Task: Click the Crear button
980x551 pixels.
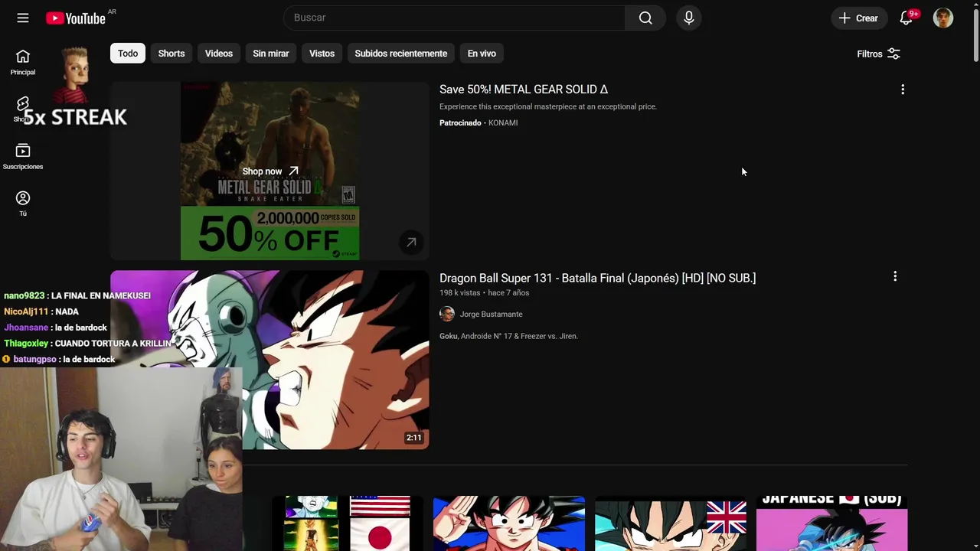Action: [858, 18]
